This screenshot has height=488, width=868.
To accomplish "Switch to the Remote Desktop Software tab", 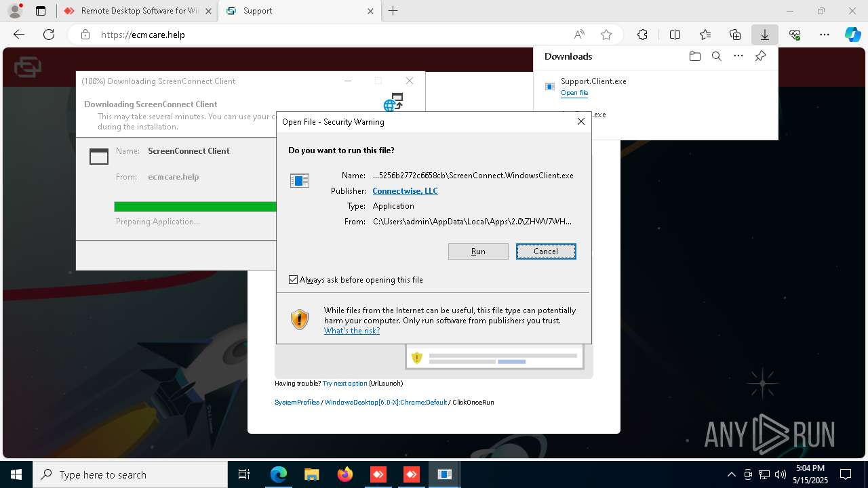I will [136, 11].
